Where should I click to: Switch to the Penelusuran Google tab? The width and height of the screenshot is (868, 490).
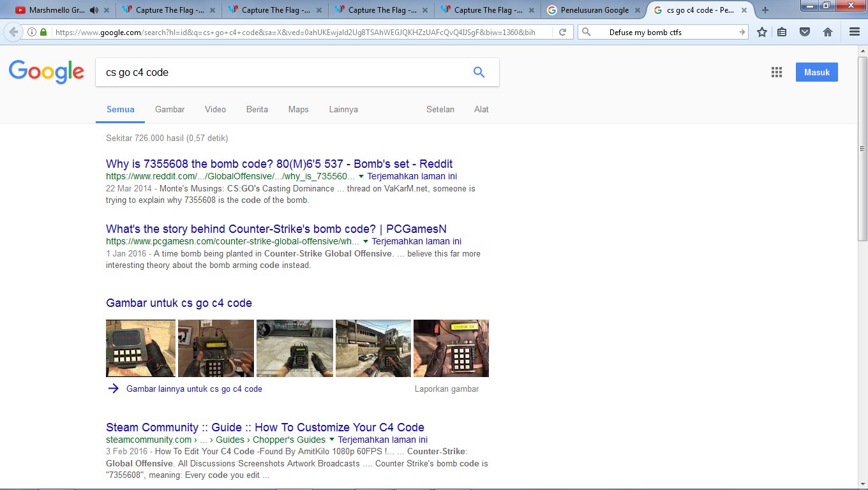[594, 10]
